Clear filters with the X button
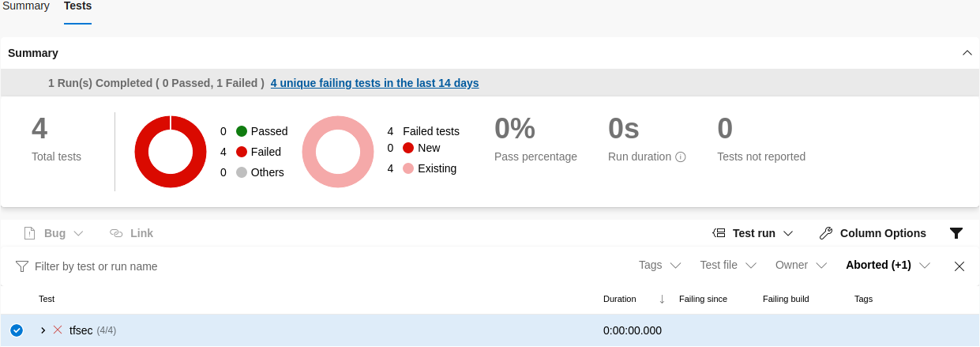The width and height of the screenshot is (980, 347). [x=959, y=266]
